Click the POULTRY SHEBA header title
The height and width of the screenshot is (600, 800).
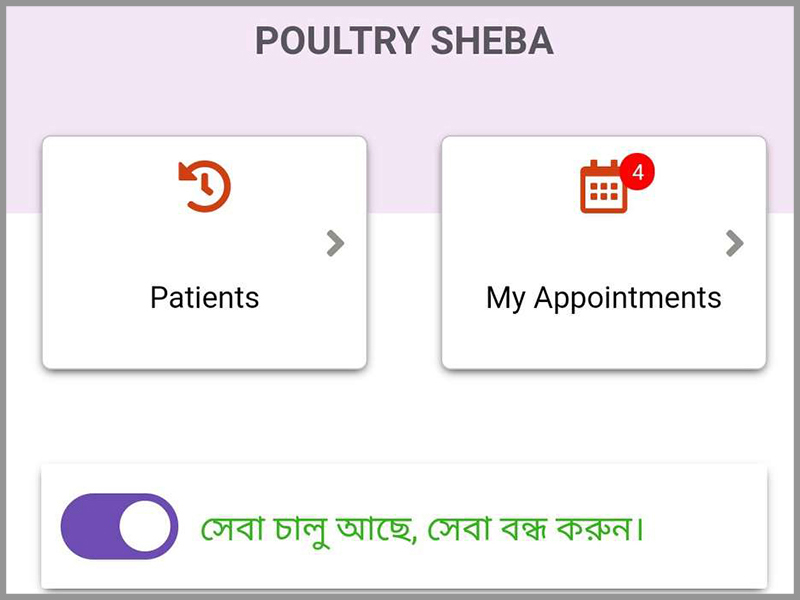click(x=404, y=42)
